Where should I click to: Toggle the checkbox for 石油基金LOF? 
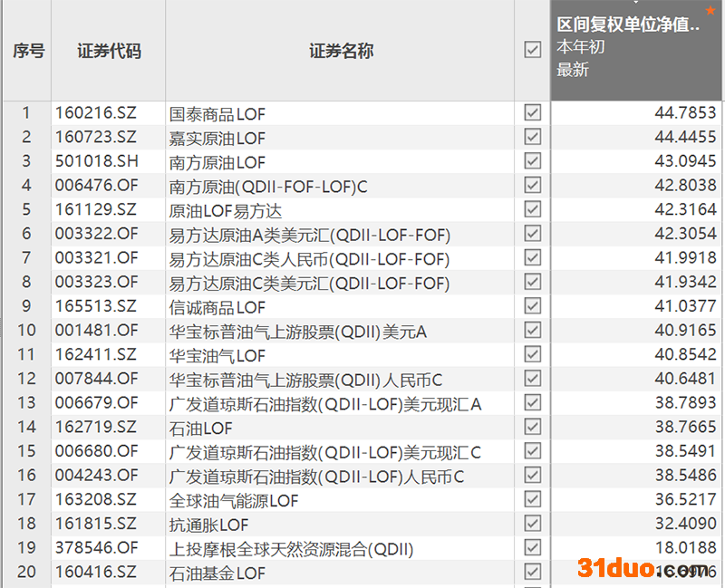tap(532, 572)
